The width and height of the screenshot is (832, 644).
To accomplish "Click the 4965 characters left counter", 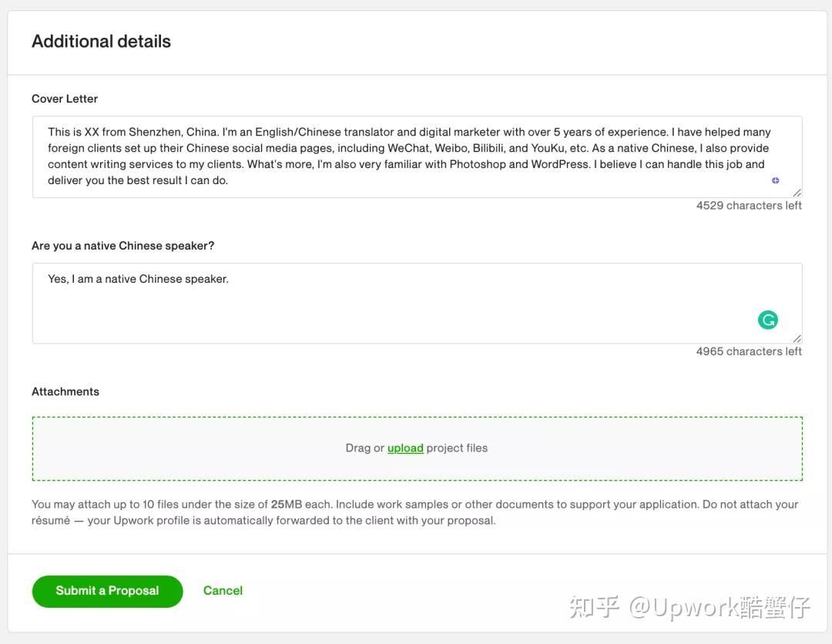I will (748, 351).
